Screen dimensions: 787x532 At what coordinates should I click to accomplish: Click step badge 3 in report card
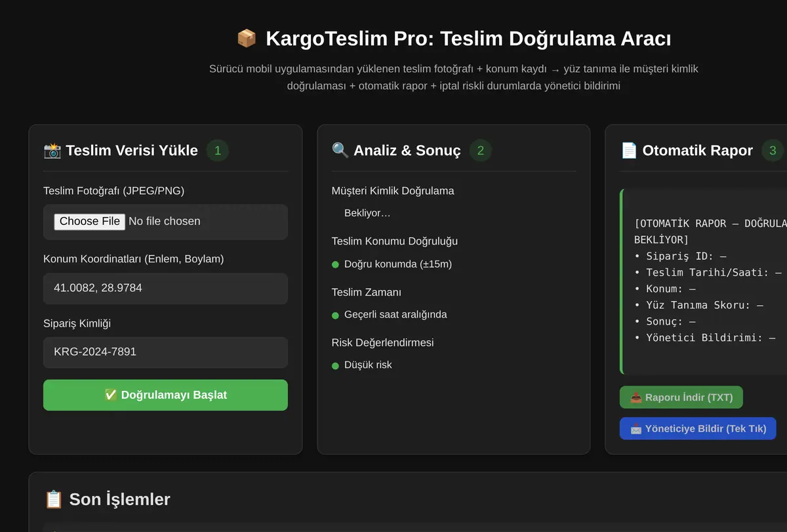pos(773,150)
